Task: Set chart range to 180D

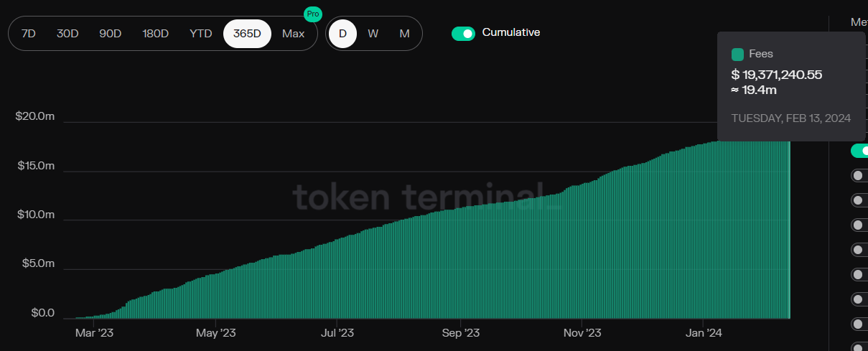Action: tap(155, 34)
